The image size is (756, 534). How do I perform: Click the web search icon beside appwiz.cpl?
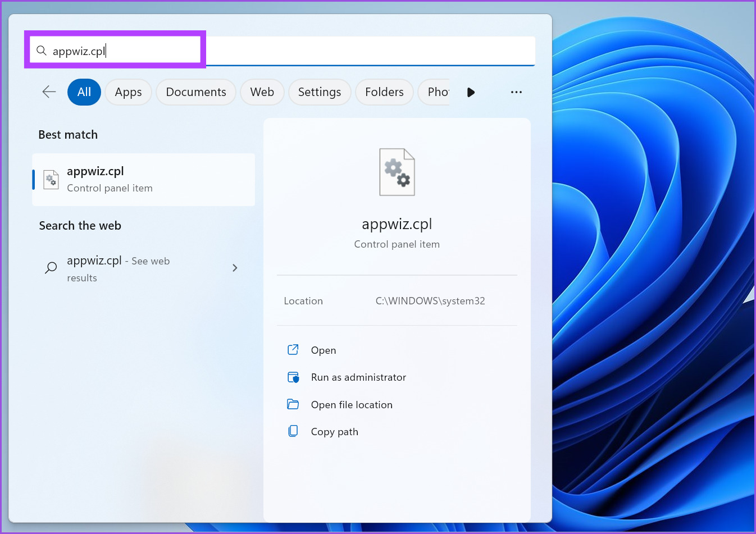[x=50, y=268]
